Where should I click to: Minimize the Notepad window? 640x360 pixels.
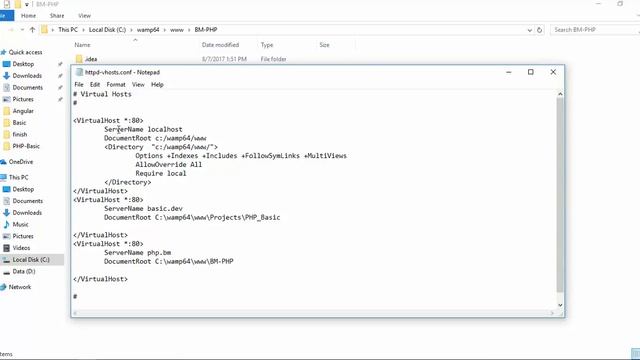tap(509, 72)
